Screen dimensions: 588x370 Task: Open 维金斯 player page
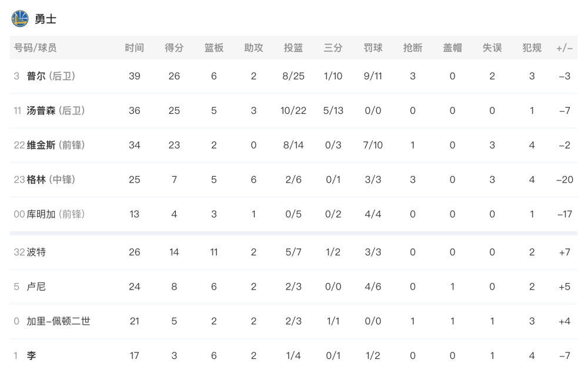[x=41, y=145]
